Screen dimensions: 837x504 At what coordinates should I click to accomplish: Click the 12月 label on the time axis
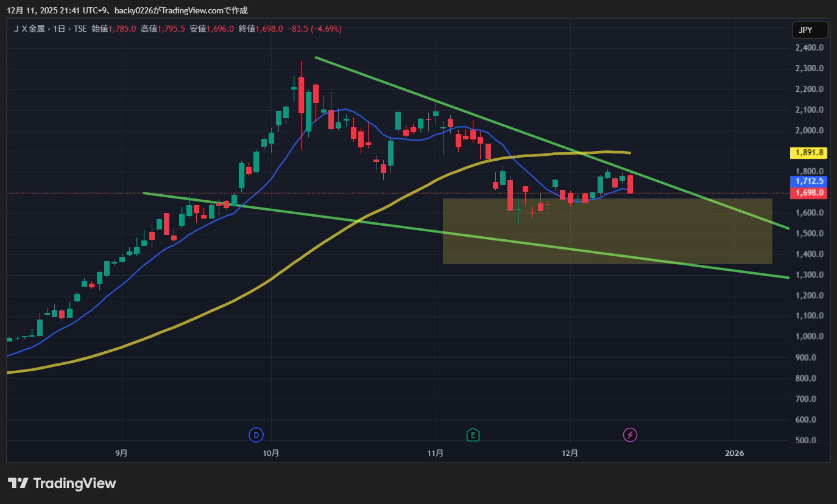click(570, 453)
